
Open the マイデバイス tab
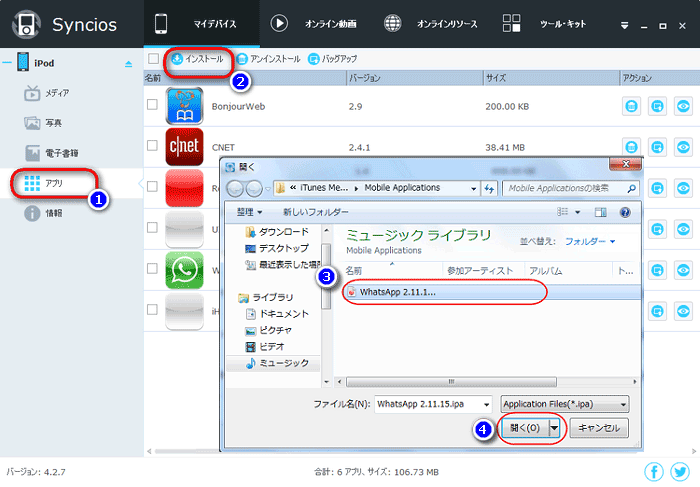(x=201, y=24)
